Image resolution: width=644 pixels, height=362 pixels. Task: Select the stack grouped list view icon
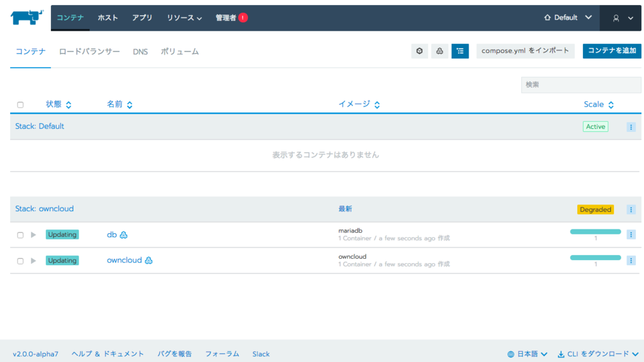pyautogui.click(x=460, y=51)
